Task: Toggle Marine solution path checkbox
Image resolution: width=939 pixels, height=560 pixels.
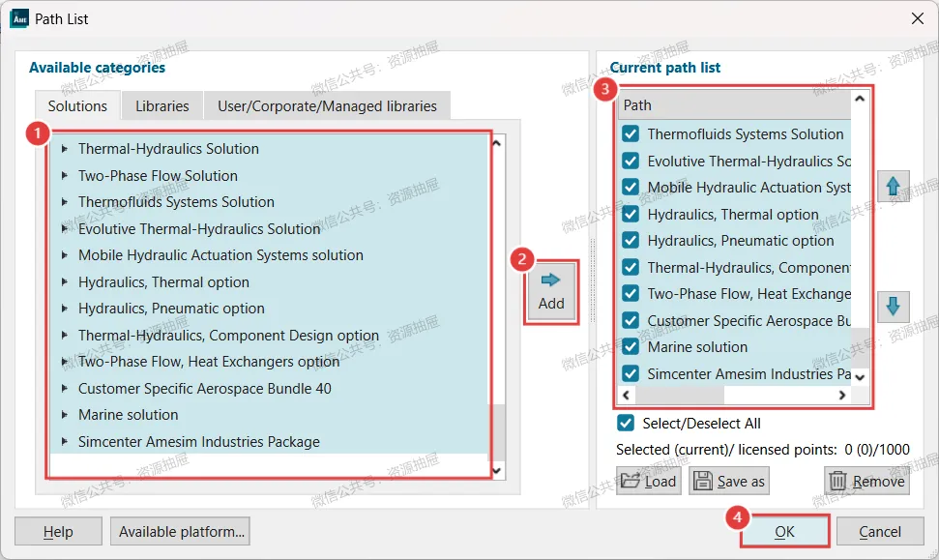Action: 630,347
